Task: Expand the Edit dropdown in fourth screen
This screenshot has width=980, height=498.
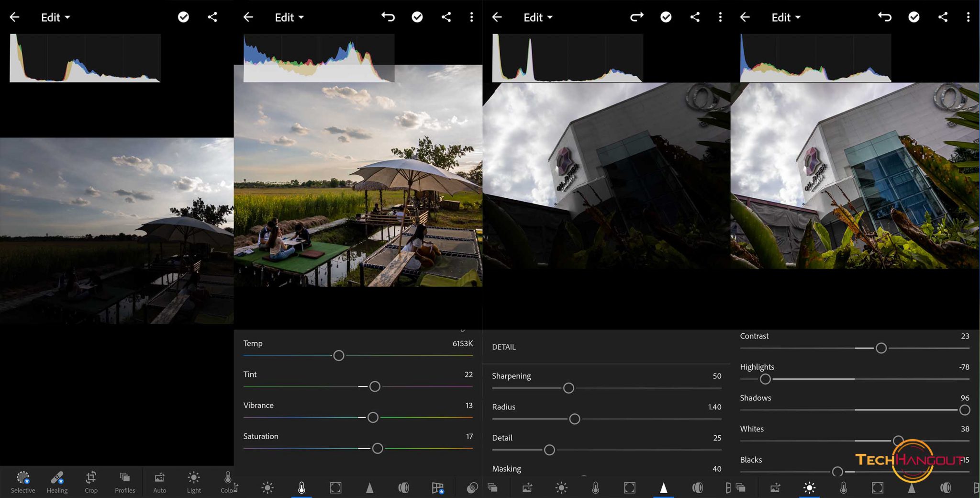Action: 786,17
